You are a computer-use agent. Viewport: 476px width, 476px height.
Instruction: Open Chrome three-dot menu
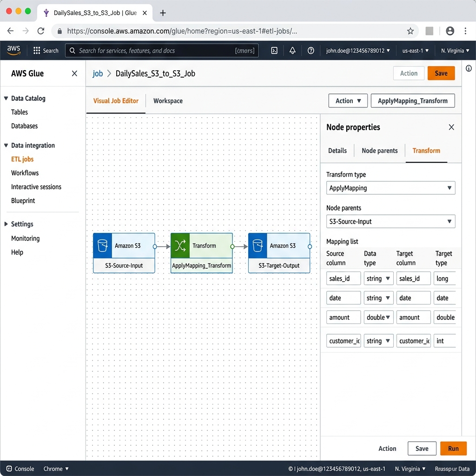pos(465,31)
